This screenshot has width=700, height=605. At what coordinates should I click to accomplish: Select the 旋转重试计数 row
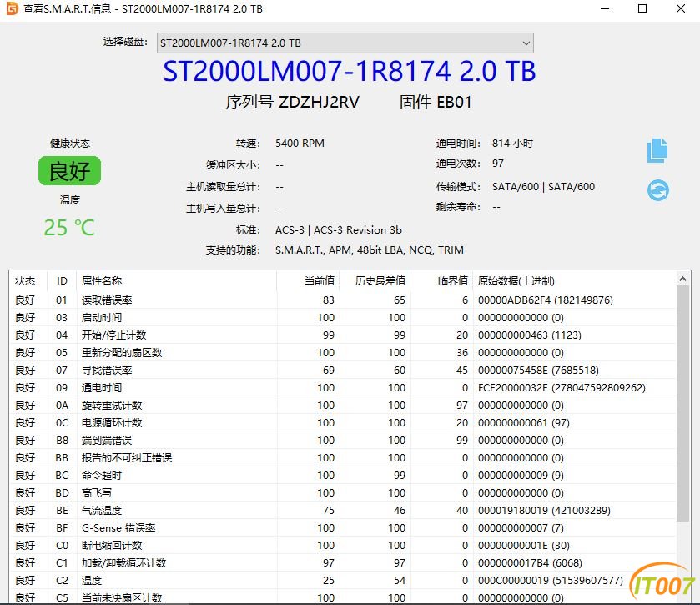[342, 405]
